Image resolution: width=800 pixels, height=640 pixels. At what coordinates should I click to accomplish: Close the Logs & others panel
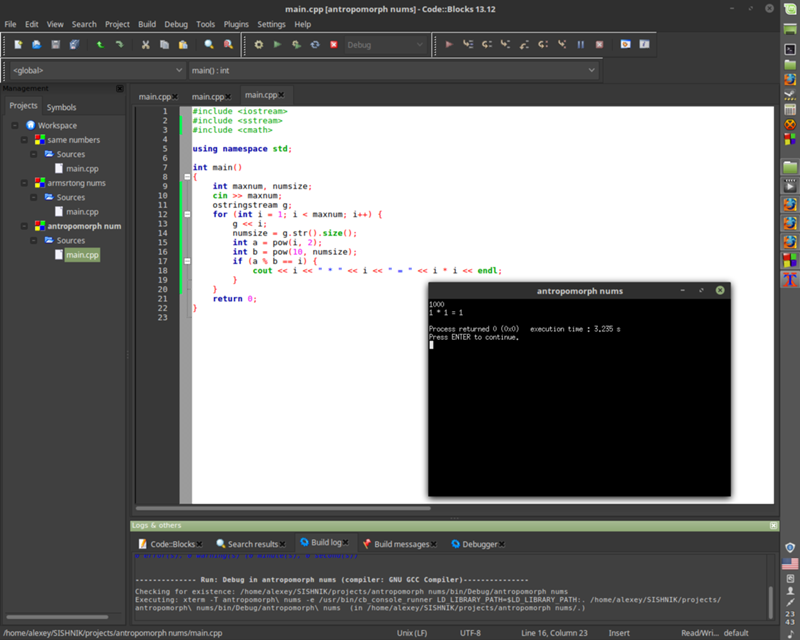[x=773, y=525]
